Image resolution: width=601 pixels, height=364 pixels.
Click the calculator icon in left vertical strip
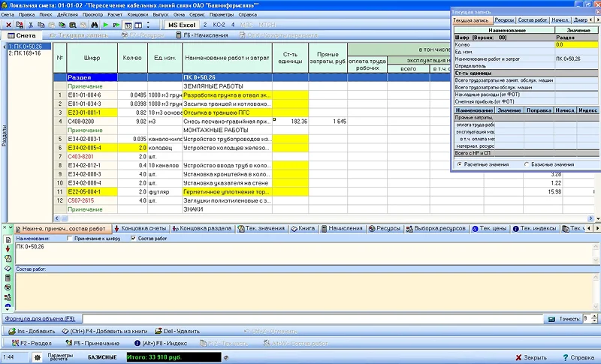click(7, 277)
